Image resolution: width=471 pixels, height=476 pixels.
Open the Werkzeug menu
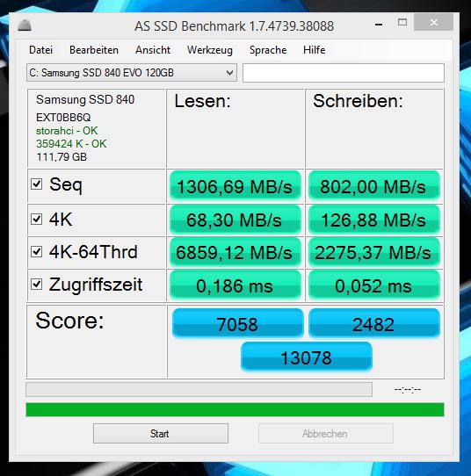coord(210,50)
